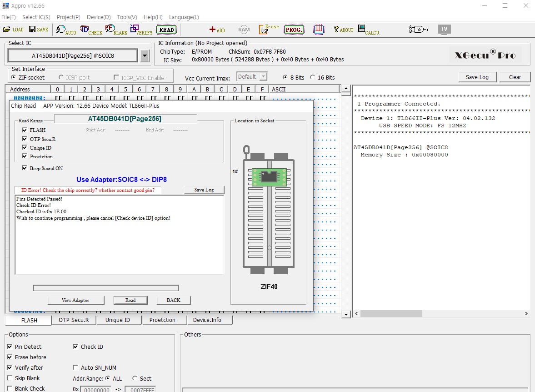Open the Select IC dropdown arrow
Screen dimensions: 535x392
(145, 56)
